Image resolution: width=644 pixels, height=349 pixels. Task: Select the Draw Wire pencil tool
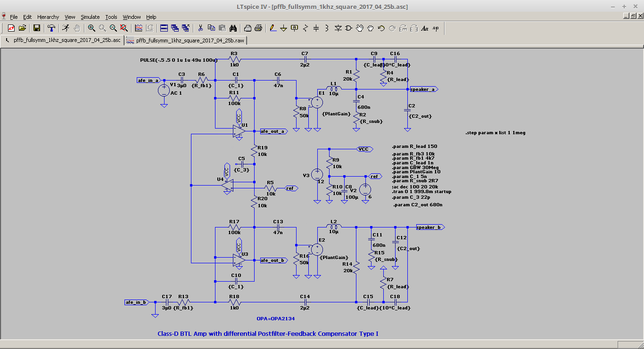coord(272,28)
